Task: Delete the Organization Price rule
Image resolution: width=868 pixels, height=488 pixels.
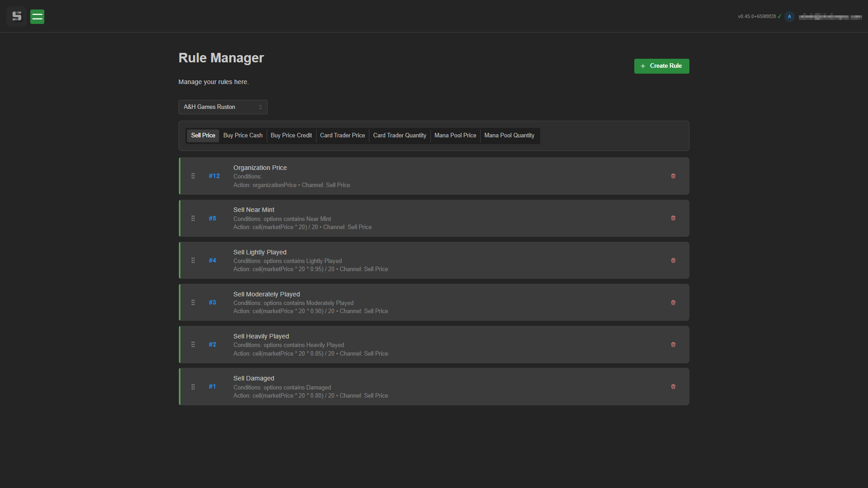Action: 673,176
